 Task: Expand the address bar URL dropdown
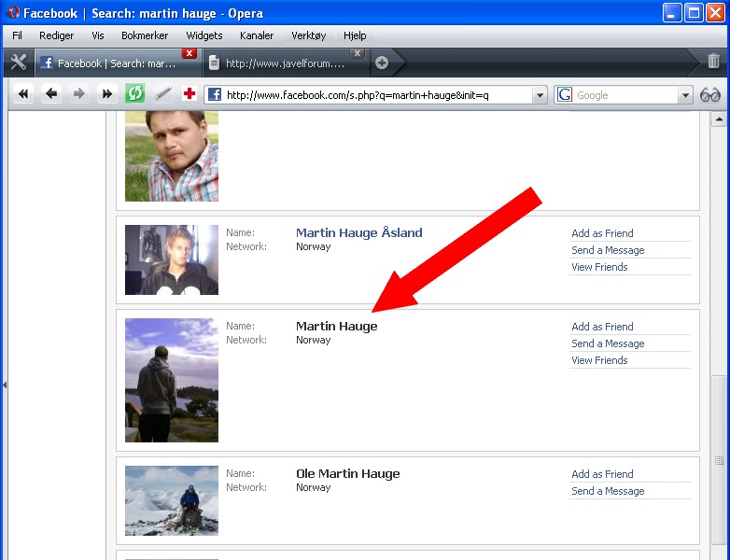539,95
